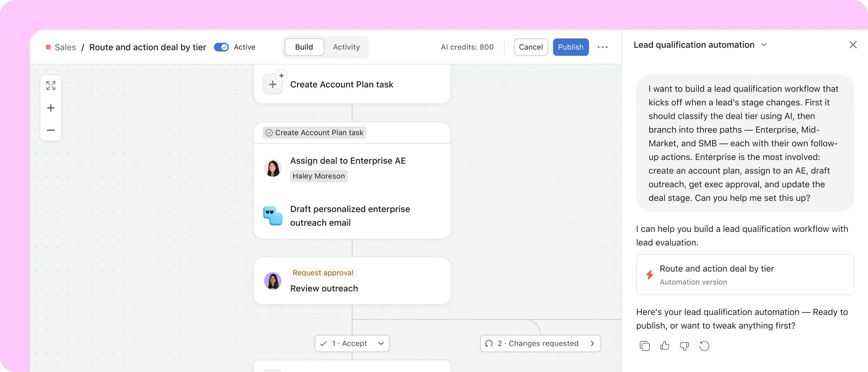This screenshot has width=868, height=372.
Task: Click Haley's avatar on Assign deal step
Action: point(273,168)
